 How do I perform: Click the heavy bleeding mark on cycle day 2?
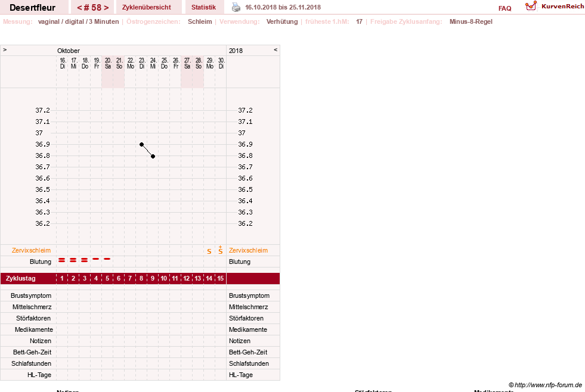(x=73, y=260)
